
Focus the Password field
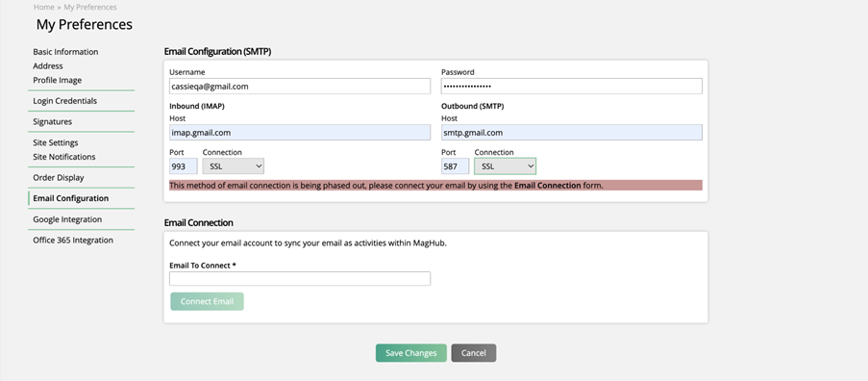click(571, 87)
